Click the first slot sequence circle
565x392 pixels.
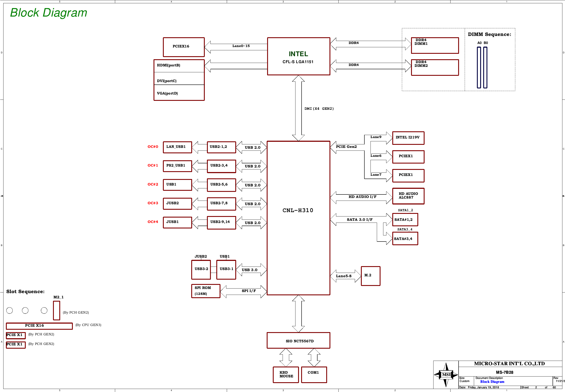pos(10,311)
